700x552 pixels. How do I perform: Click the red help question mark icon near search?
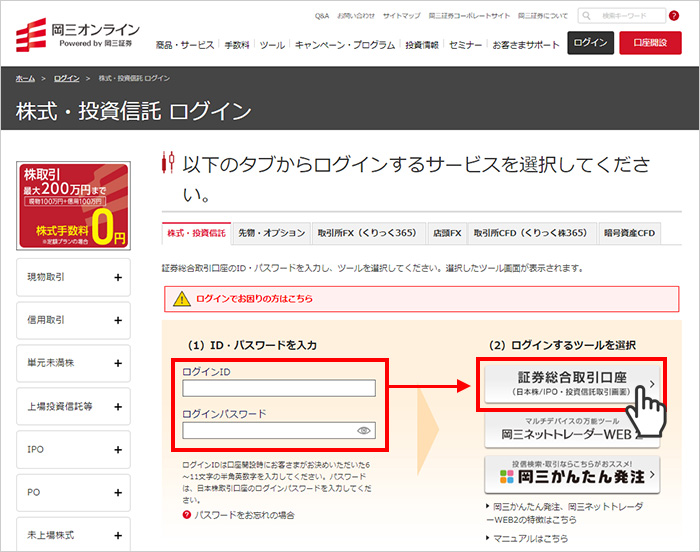tap(674, 16)
